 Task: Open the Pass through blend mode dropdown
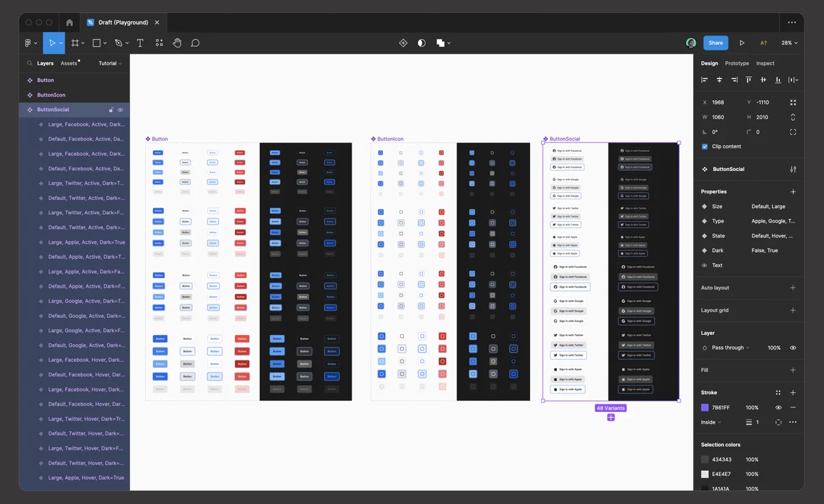coord(731,347)
